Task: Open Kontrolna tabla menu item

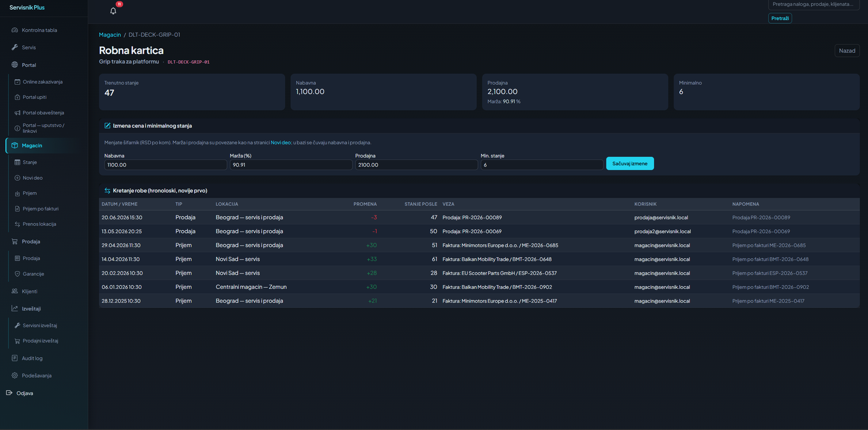Action: [44, 30]
